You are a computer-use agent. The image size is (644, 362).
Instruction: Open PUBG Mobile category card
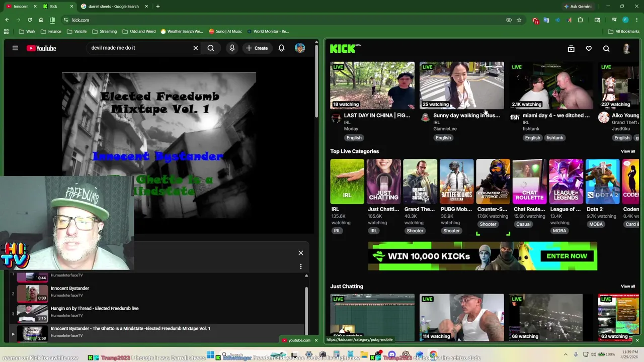click(456, 182)
